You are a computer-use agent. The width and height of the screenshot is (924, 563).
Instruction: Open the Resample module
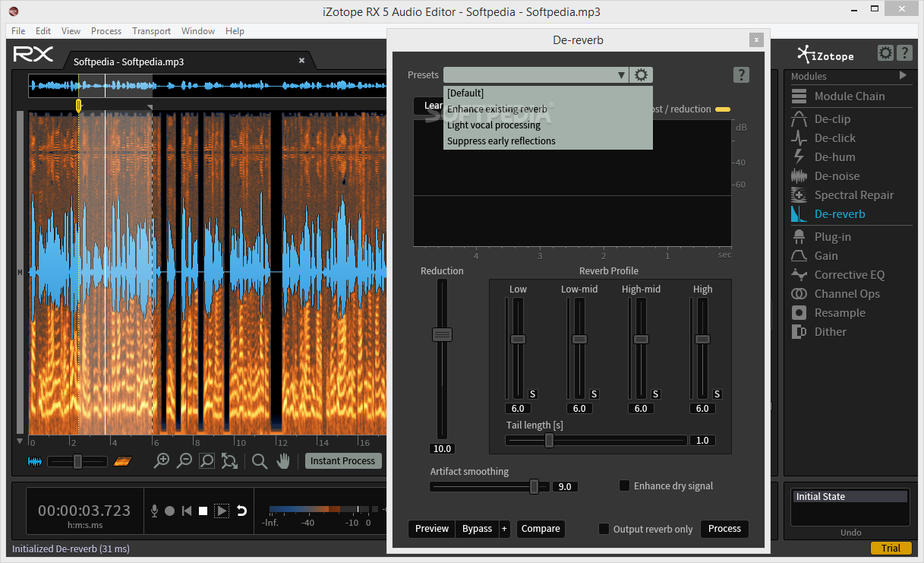tap(828, 313)
